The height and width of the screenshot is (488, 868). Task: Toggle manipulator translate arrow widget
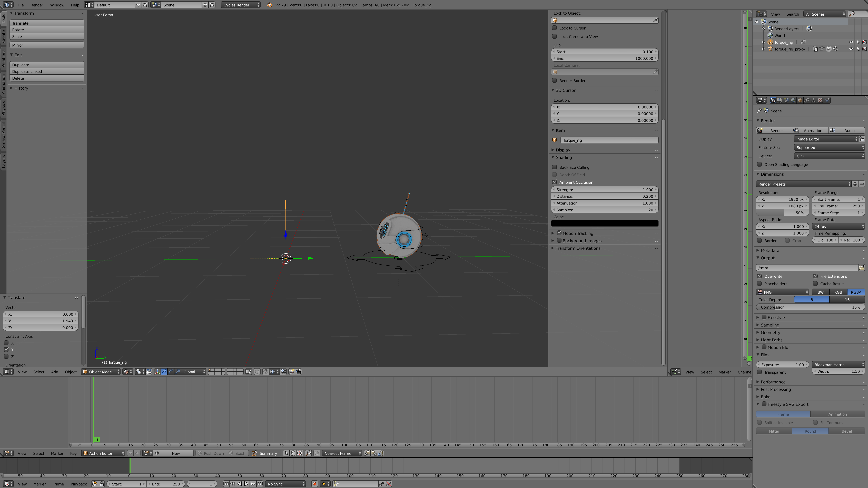point(164,371)
